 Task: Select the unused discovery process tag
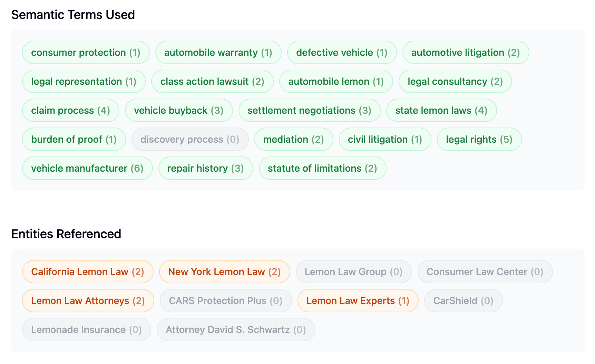[x=190, y=139]
